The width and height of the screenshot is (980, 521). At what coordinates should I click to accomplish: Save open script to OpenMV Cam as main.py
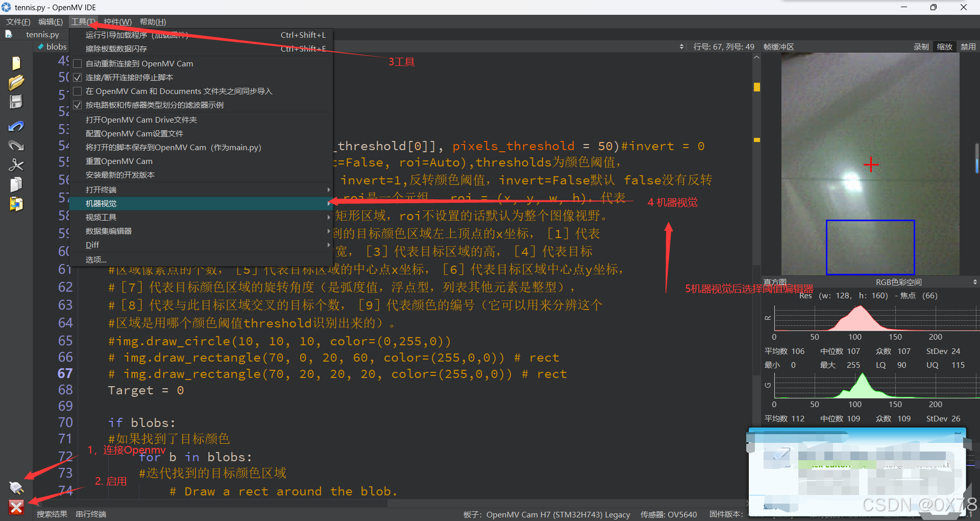coord(201,147)
